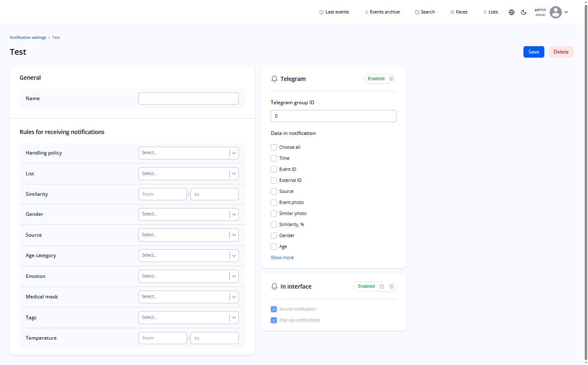
Task: Open the Search page from top navigation
Action: point(425,12)
